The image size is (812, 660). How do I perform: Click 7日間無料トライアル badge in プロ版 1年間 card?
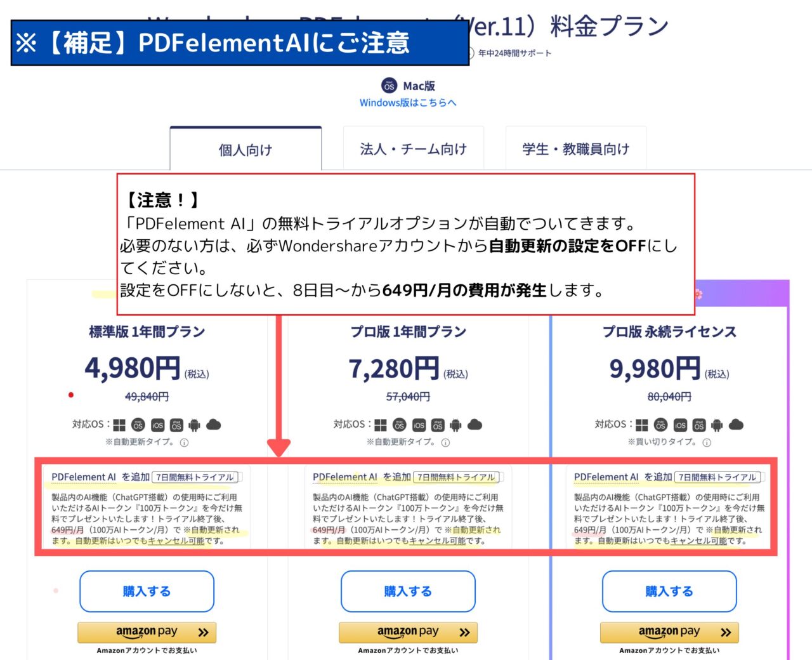tap(457, 477)
